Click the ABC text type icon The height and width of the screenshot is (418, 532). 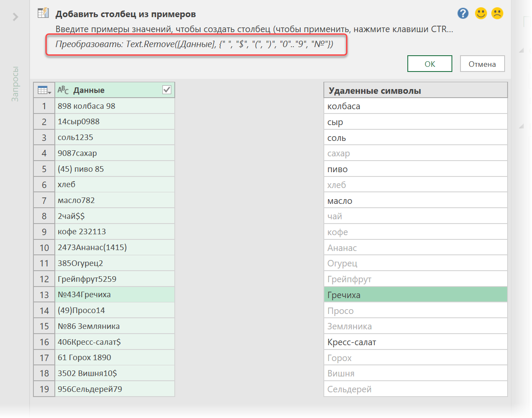pos(63,90)
